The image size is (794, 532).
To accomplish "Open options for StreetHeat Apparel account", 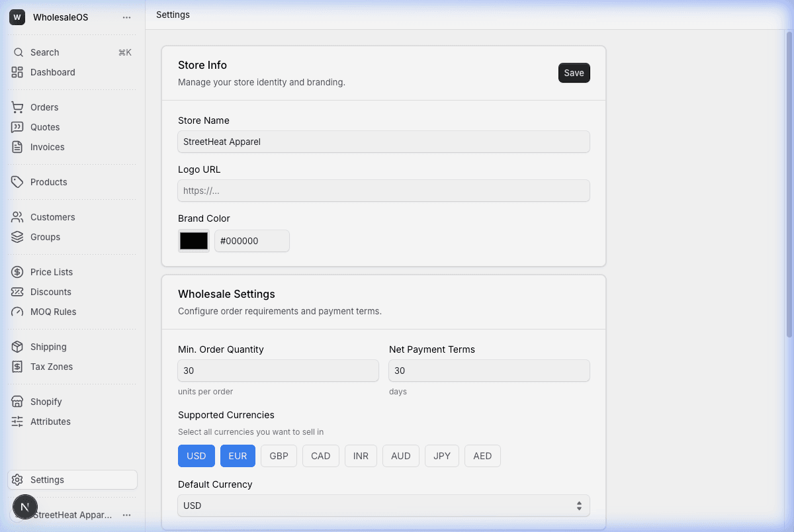I will (x=126, y=515).
